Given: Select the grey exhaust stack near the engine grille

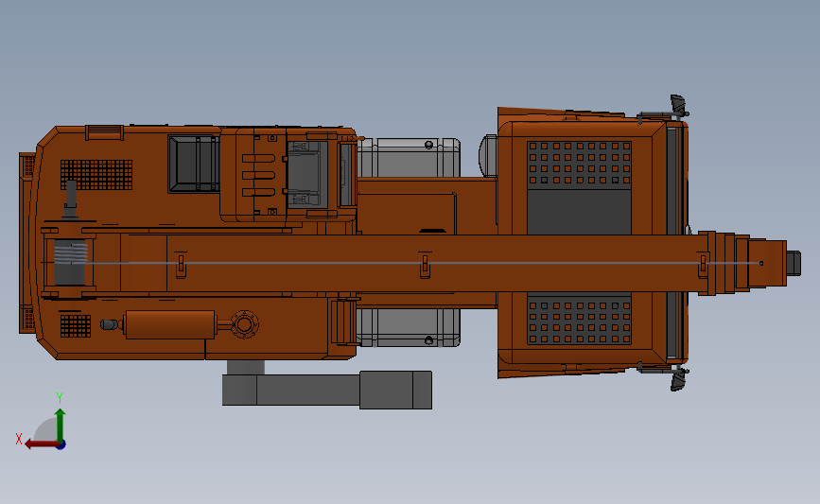Looking at the screenshot, I should pos(71,200).
